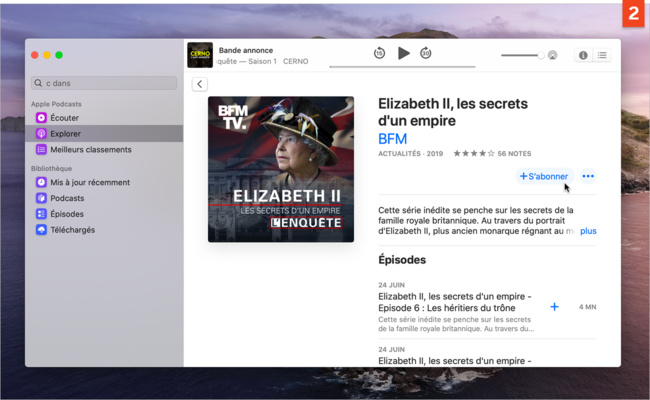Click the S'abonner subscribe button

[x=544, y=176]
